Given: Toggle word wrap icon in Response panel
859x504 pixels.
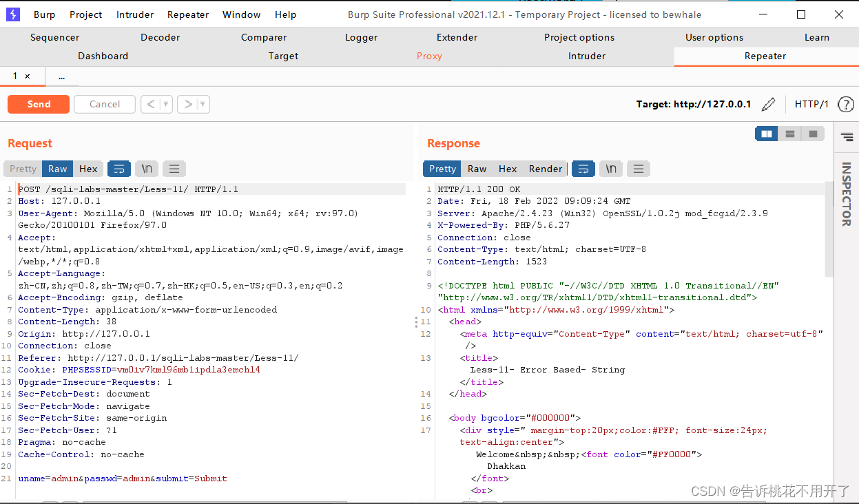Looking at the screenshot, I should [x=583, y=169].
